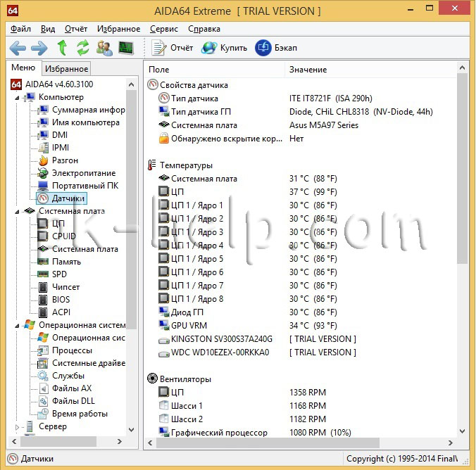The width and height of the screenshot is (476, 470).
Task: Click the Бэкап toolbar button
Action: click(x=276, y=48)
